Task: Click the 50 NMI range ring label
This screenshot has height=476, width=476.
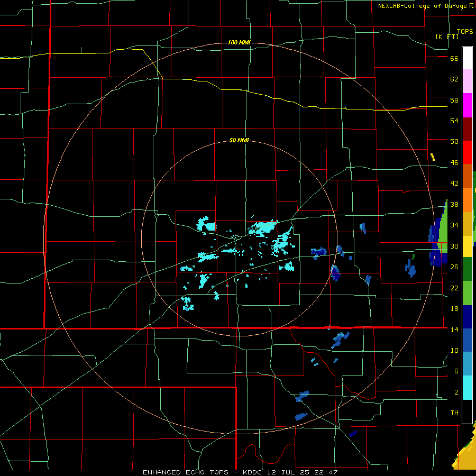Action: 239,140
